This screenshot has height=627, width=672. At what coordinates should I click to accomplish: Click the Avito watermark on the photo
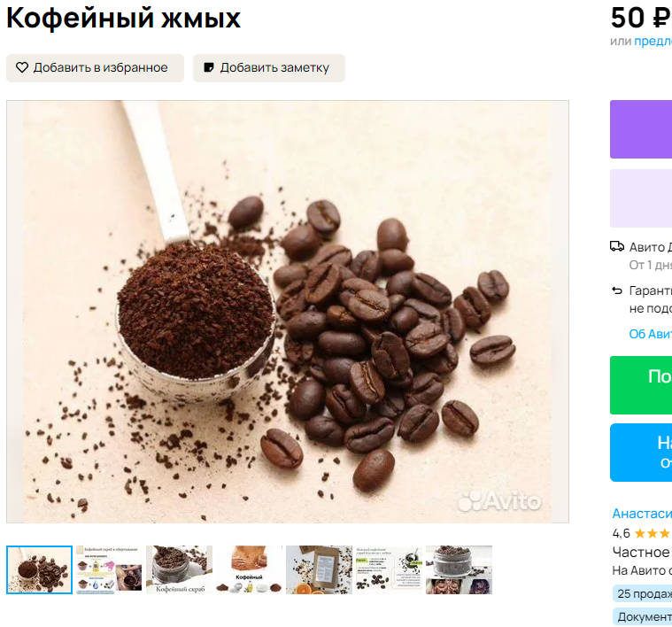[x=499, y=501]
